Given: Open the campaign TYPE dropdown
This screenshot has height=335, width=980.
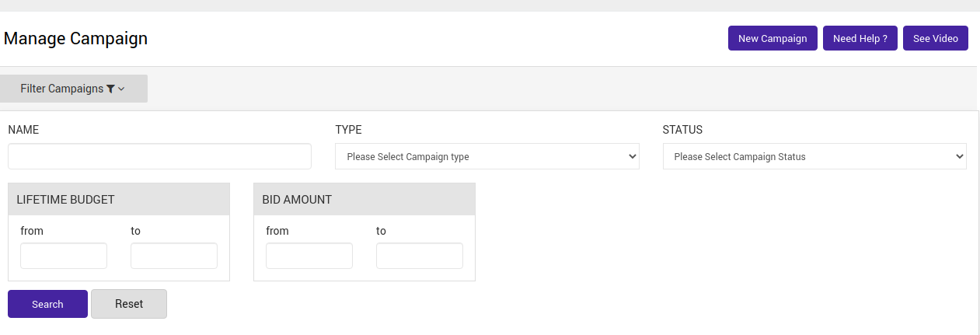Looking at the screenshot, I should tap(487, 156).
